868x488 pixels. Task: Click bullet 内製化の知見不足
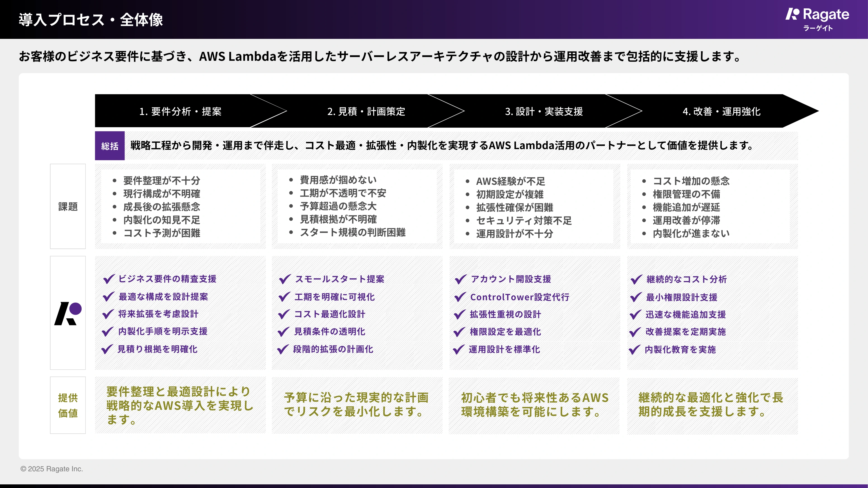coord(162,220)
